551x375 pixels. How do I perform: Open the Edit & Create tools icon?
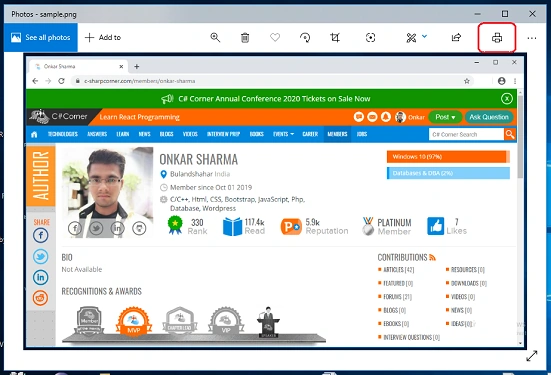coord(411,37)
